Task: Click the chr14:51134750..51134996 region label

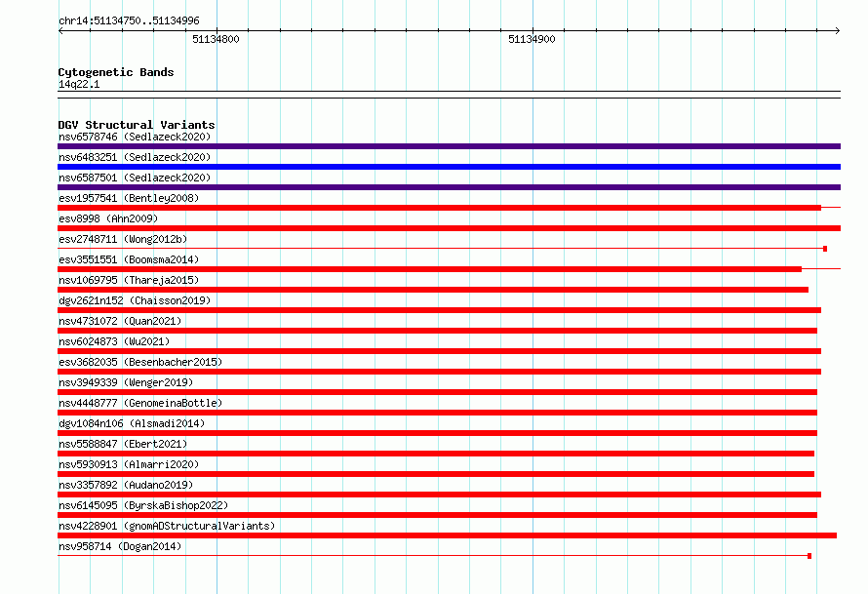Action: 129,20
